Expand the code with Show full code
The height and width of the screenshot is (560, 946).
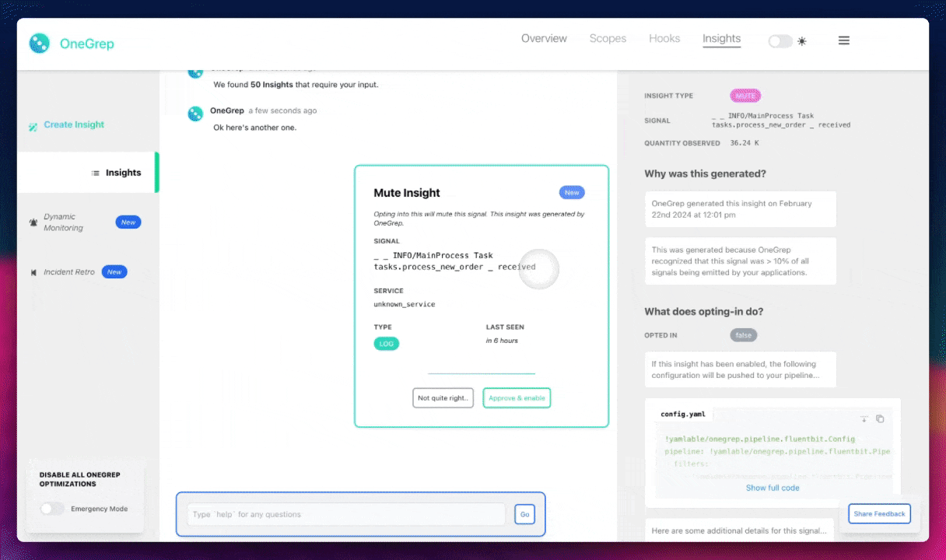tap(772, 488)
